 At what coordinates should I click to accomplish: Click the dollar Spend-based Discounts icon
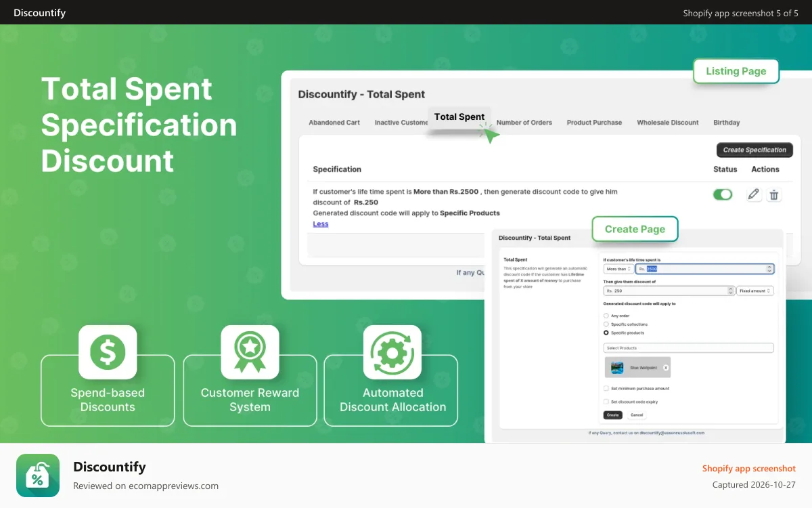tap(108, 352)
